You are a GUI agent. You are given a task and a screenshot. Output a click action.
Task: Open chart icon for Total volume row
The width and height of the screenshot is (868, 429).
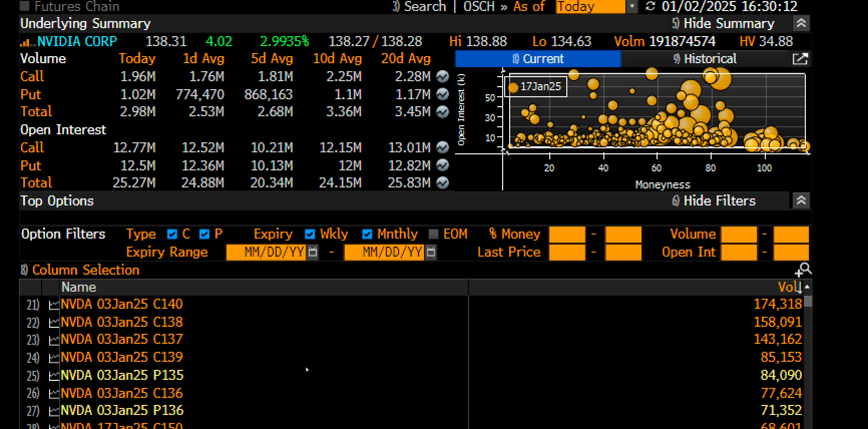coord(442,111)
